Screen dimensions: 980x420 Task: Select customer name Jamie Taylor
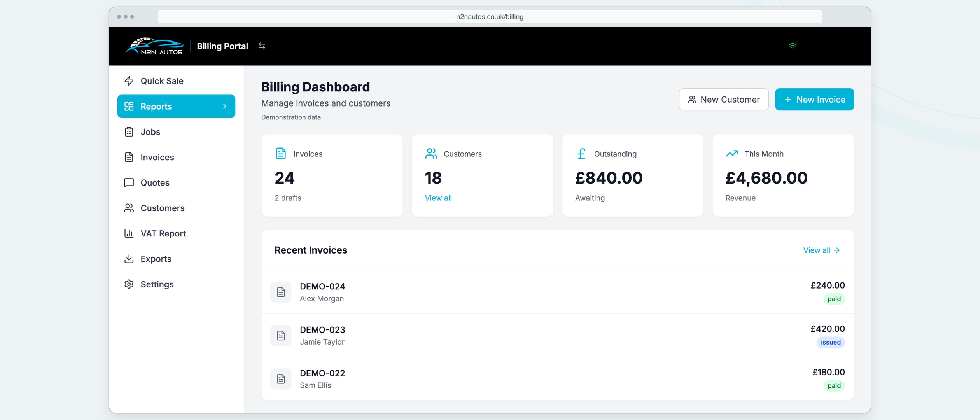click(322, 342)
